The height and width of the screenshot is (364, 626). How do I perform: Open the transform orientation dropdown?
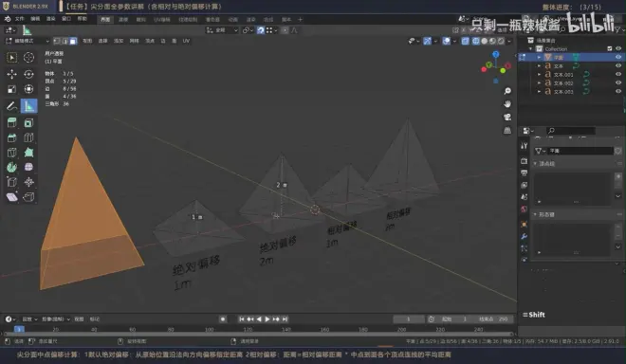222,30
